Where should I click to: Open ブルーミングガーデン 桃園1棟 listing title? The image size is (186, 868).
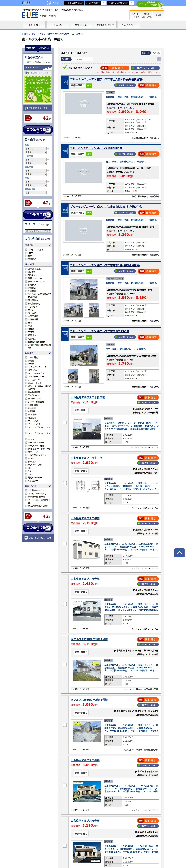[x=96, y=148]
